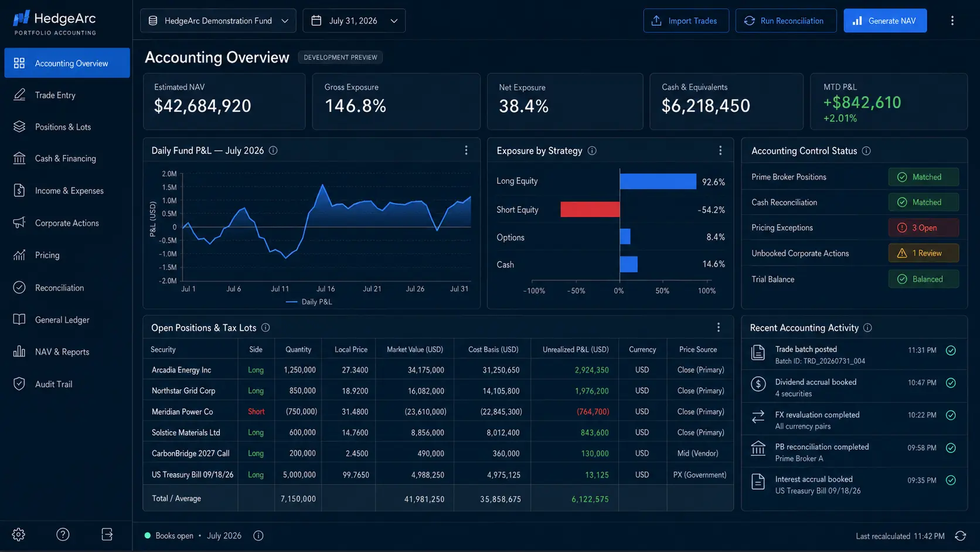
Task: Open Exposure by Strategy kebab menu
Action: click(720, 151)
